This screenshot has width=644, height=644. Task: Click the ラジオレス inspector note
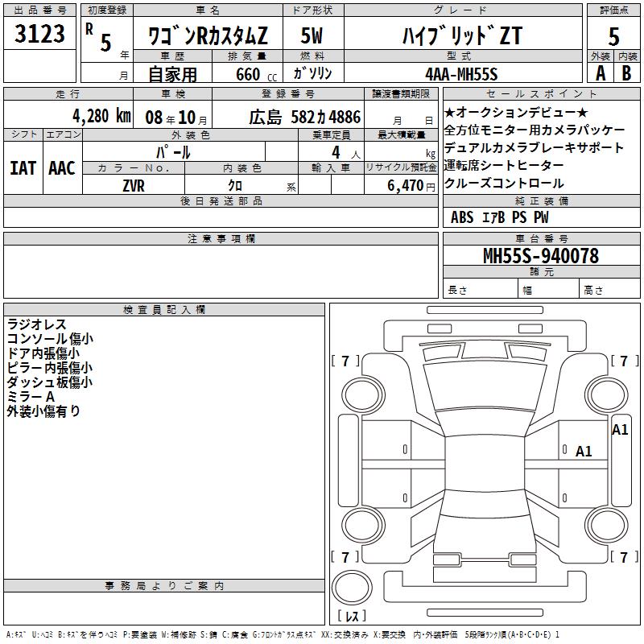[x=37, y=324]
